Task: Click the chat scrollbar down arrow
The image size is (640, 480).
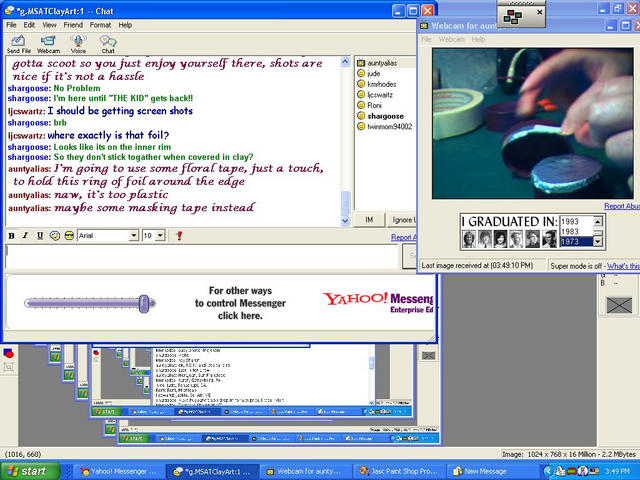Action: [345, 221]
